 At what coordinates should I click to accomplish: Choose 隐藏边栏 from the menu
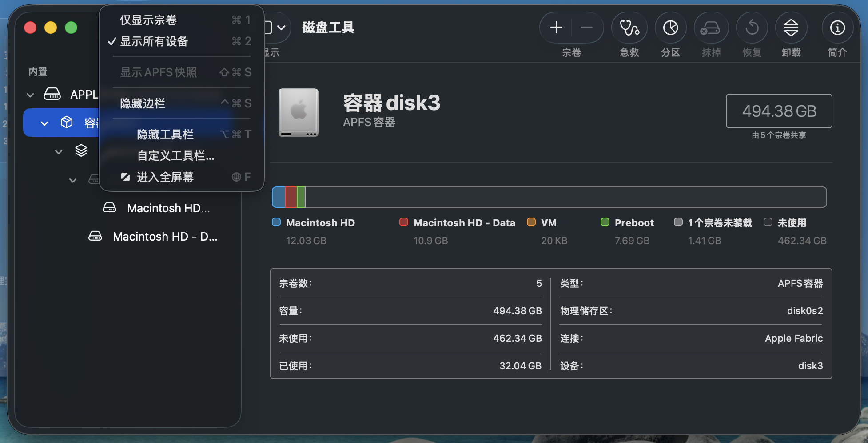click(143, 103)
